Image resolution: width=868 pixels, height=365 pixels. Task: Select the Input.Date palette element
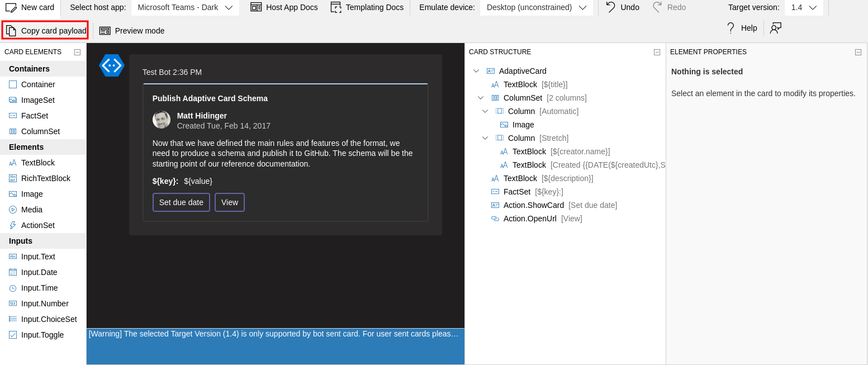[x=43, y=272]
